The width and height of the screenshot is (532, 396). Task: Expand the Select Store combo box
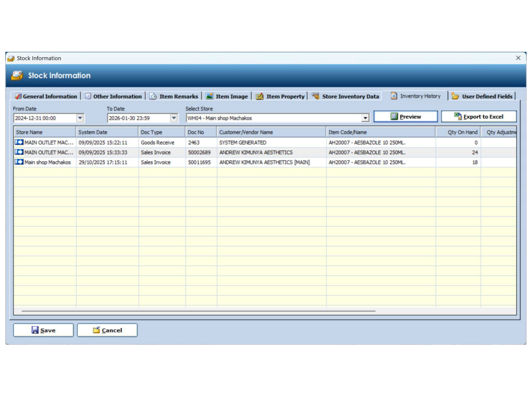(x=365, y=118)
